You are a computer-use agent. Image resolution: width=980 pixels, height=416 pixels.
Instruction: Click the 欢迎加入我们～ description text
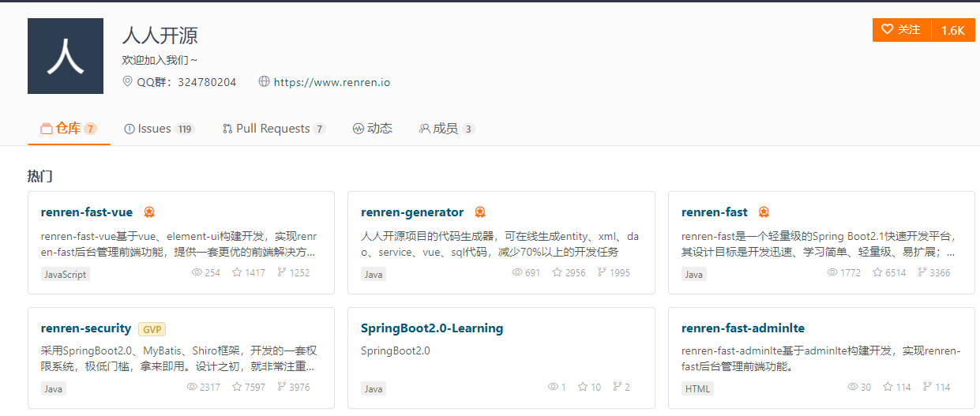(160, 60)
